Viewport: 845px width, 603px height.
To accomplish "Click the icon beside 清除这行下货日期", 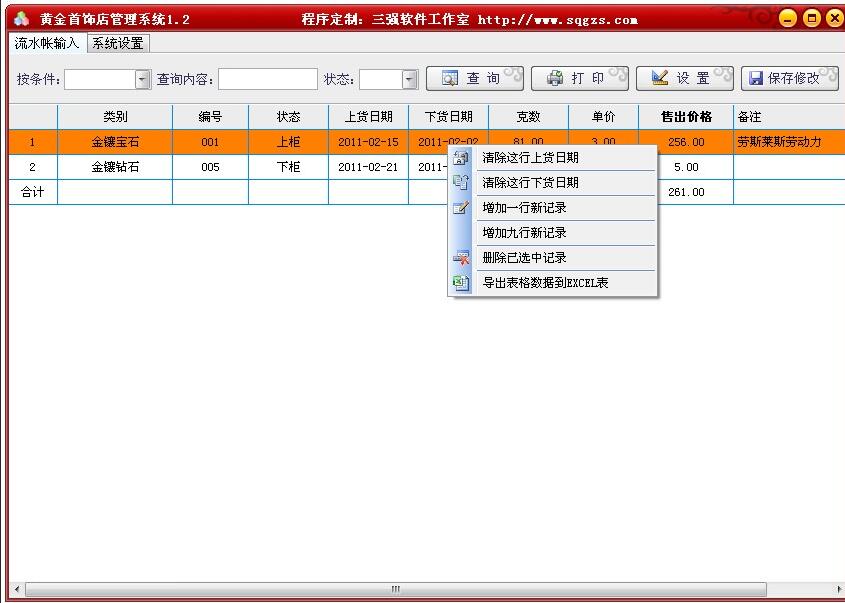I will (x=462, y=183).
